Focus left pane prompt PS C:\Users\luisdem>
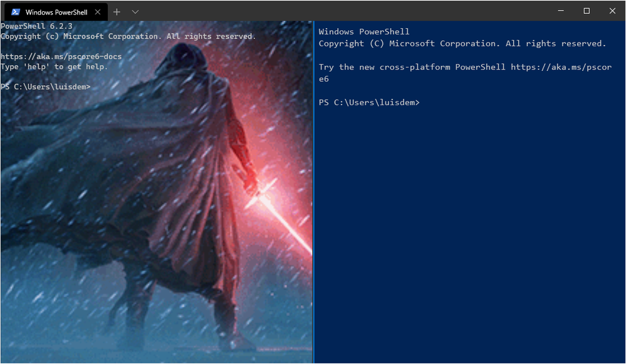Viewport: 626px width, 364px height. [x=46, y=86]
